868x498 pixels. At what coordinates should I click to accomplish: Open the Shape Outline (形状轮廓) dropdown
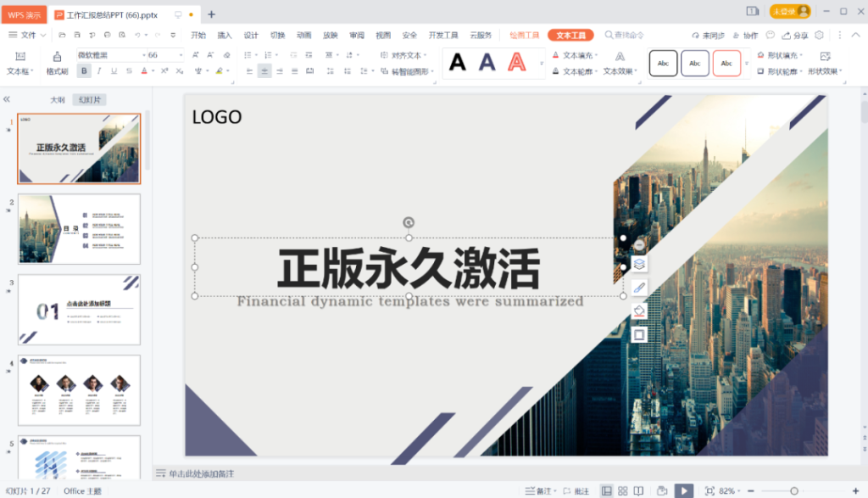[780, 71]
